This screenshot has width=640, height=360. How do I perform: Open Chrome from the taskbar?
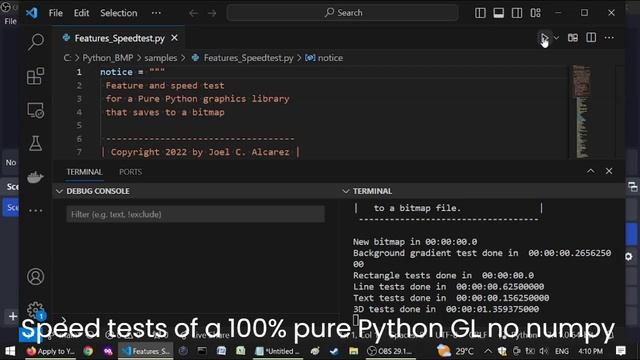(x=88, y=351)
